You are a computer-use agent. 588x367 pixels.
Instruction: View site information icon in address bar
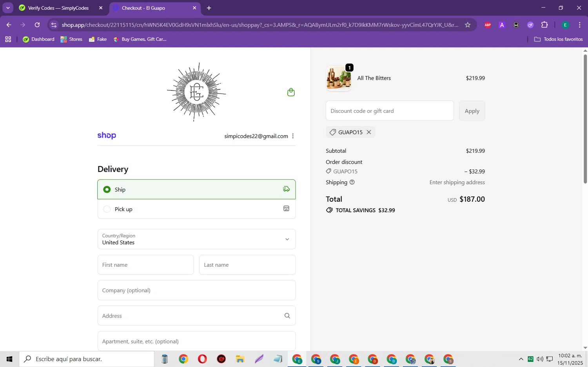pyautogui.click(x=54, y=25)
